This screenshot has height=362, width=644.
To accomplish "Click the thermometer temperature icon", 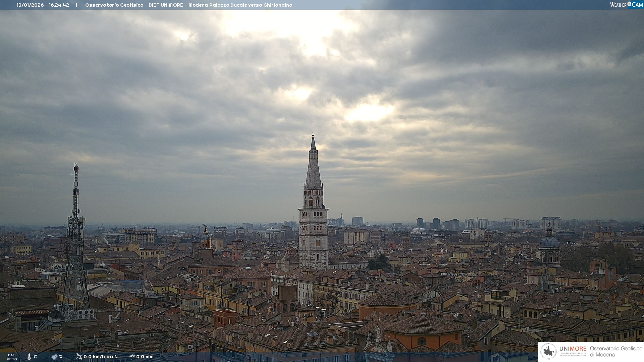I will pos(29,357).
